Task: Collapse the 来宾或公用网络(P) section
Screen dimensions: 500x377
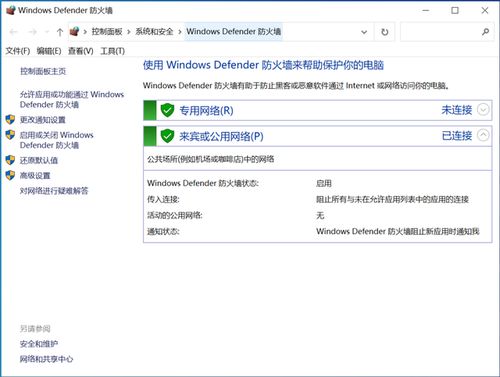Action: 483,135
